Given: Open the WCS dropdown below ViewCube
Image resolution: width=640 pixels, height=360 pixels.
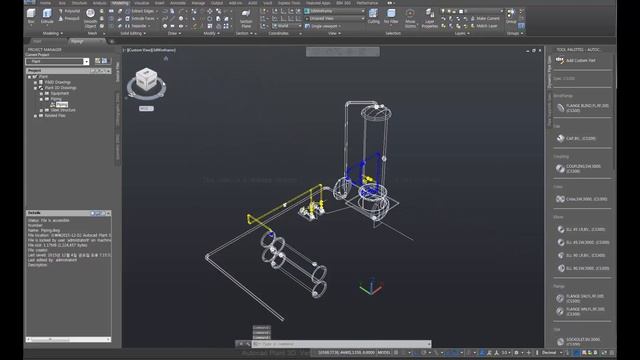Looking at the screenshot, I should 146,109.
